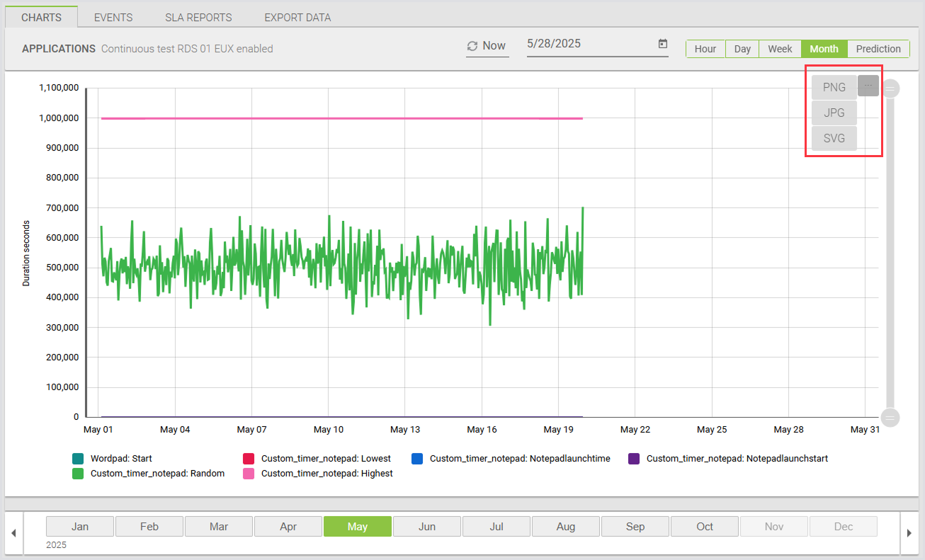Choose SVG export format
Viewport: 925px width, 560px height.
[834, 139]
